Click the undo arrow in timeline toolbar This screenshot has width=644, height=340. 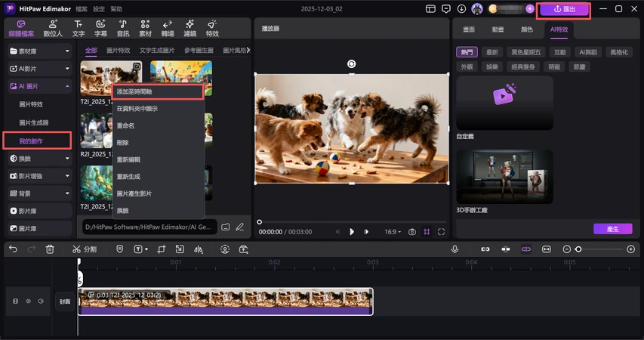coord(14,249)
